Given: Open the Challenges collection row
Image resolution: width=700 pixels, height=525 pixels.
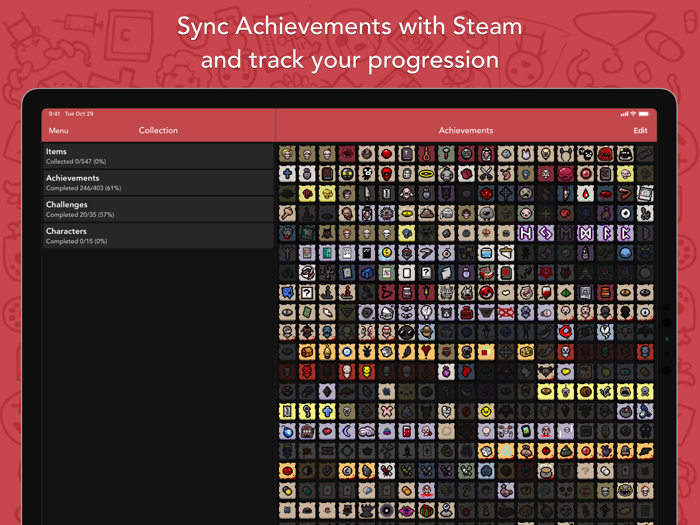Looking at the screenshot, I should (x=158, y=209).
